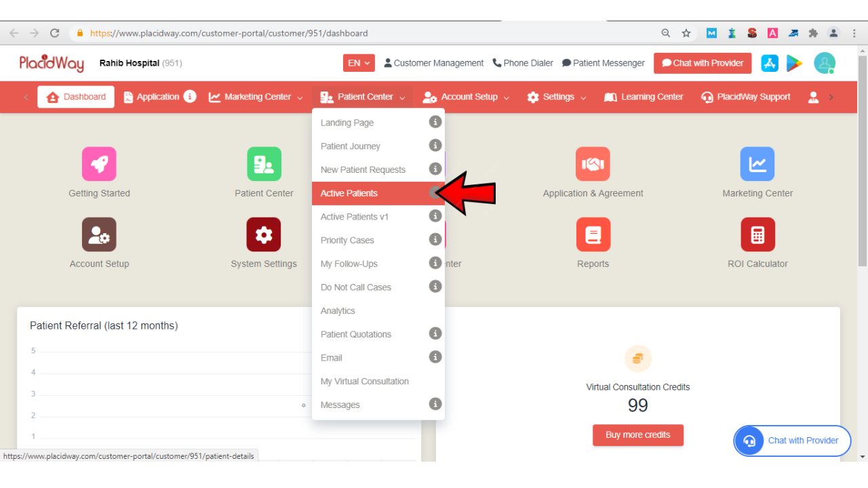Click the Google Play store icon
The height and width of the screenshot is (488, 868).
point(794,63)
